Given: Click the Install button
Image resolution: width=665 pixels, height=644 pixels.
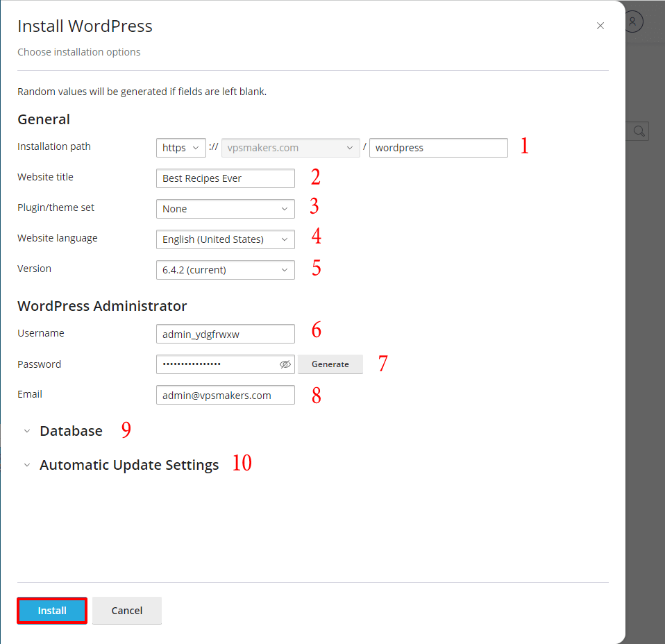Looking at the screenshot, I should 52,611.
